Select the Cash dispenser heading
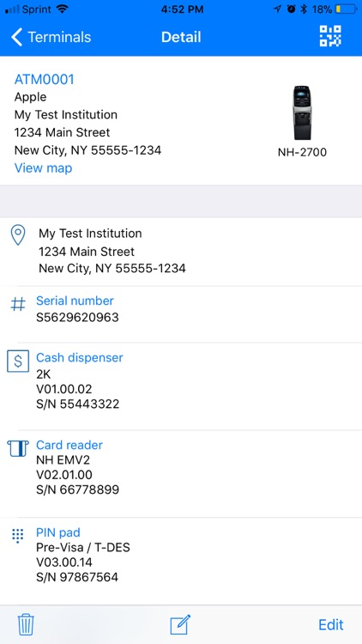Viewport: 362px width, 644px height. pyautogui.click(x=80, y=357)
